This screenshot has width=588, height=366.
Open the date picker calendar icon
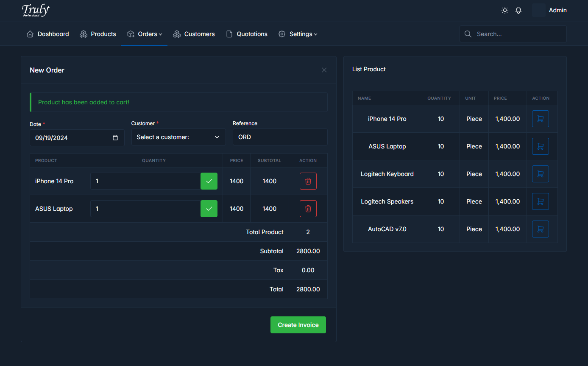coord(115,138)
